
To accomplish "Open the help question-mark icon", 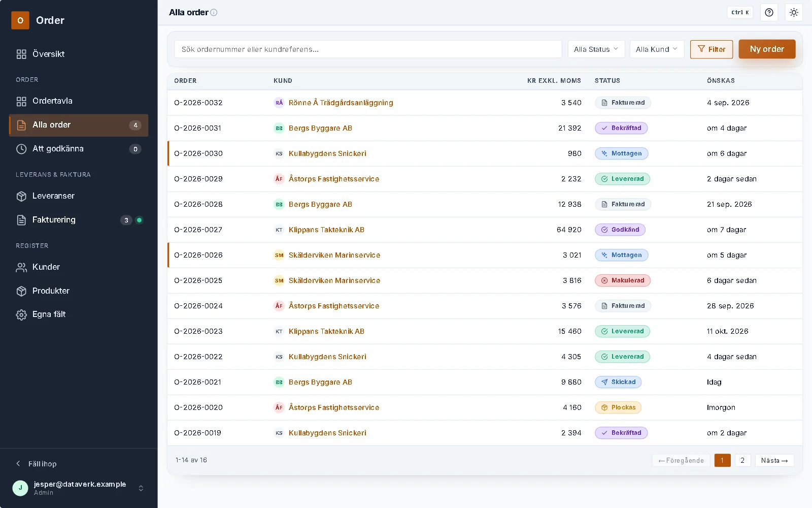I will tap(769, 12).
